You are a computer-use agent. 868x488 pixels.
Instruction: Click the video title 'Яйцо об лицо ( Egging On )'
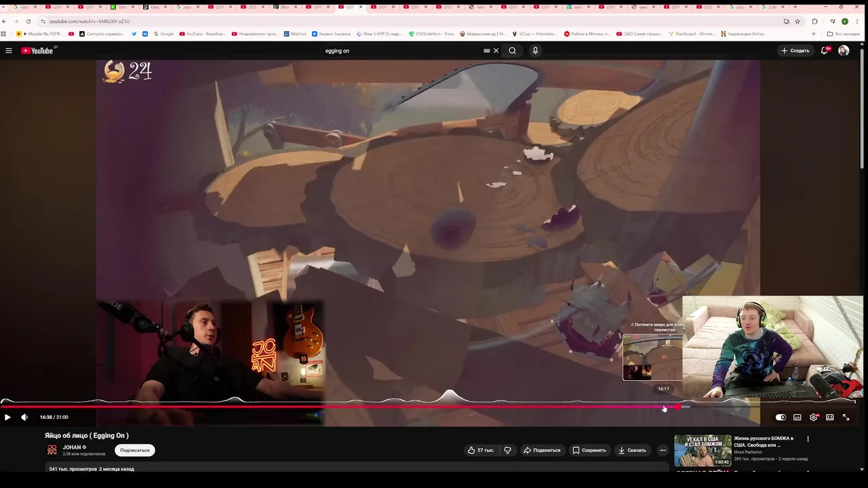click(x=87, y=436)
